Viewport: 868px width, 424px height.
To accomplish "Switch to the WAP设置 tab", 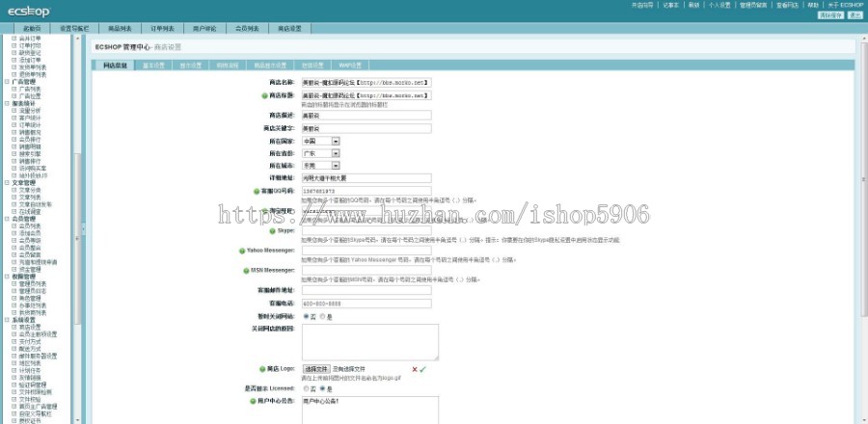I will coord(350,66).
